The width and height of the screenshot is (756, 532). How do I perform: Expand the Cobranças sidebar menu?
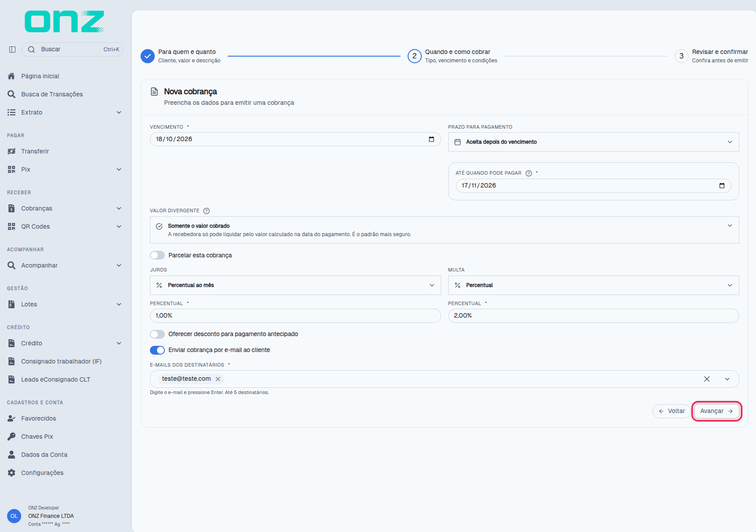pyautogui.click(x=65, y=208)
